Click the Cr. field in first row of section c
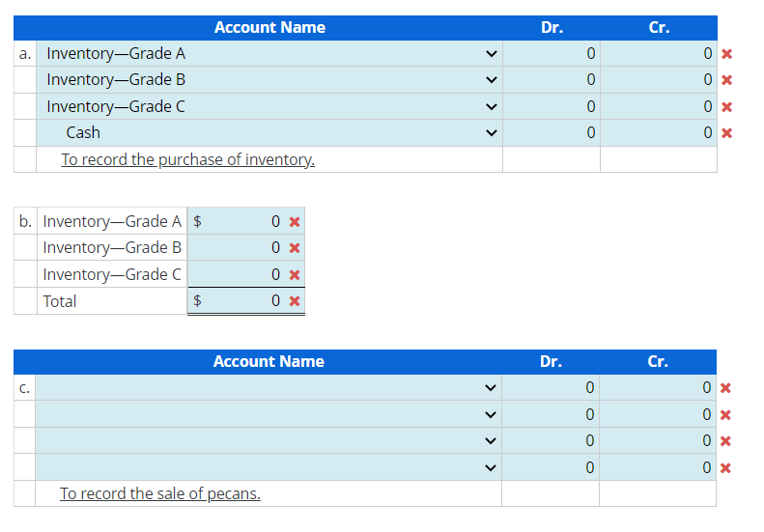This screenshot has height=532, width=764. 658,388
